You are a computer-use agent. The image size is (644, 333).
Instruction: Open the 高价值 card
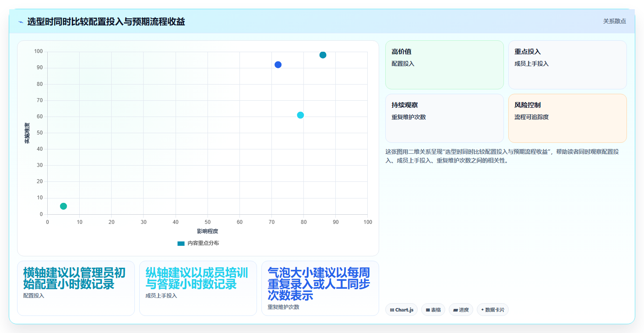click(444, 65)
